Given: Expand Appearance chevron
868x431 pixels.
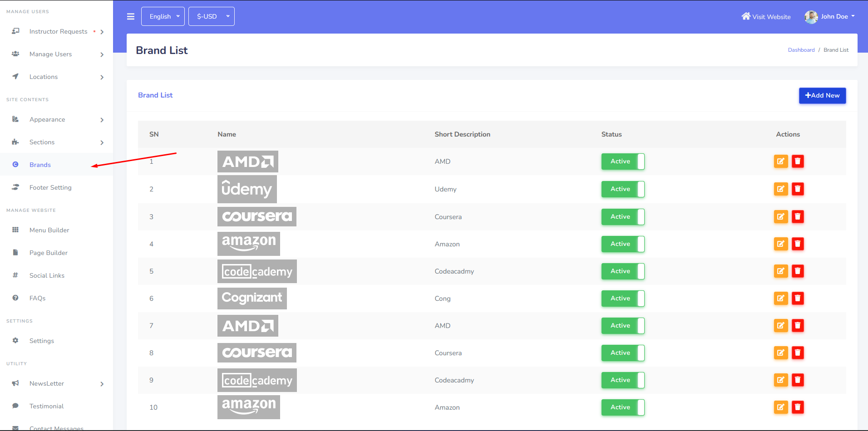Looking at the screenshot, I should [x=102, y=120].
